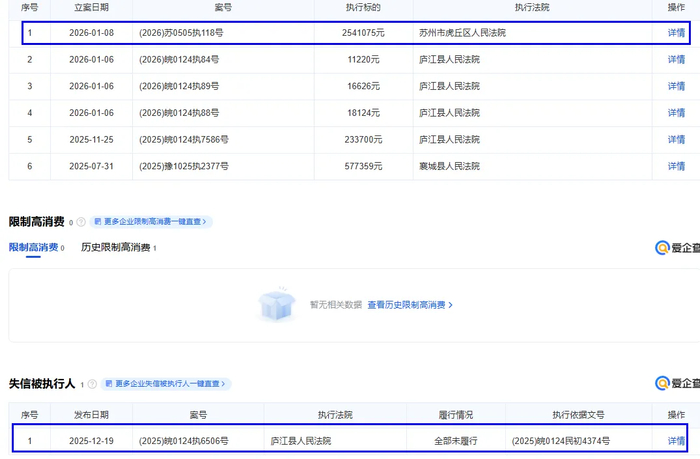Open 详情 for case (2025)皖0124执6506号
This screenshot has height=459, width=700.
676,441
